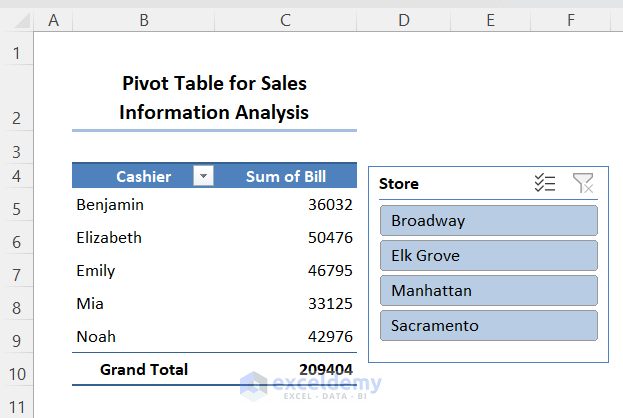This screenshot has width=623, height=418.
Task: Click the Store slicer title
Action: pos(399,183)
